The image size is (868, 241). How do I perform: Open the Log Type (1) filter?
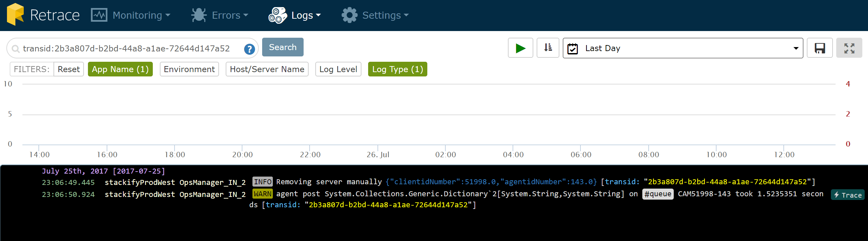coord(398,69)
